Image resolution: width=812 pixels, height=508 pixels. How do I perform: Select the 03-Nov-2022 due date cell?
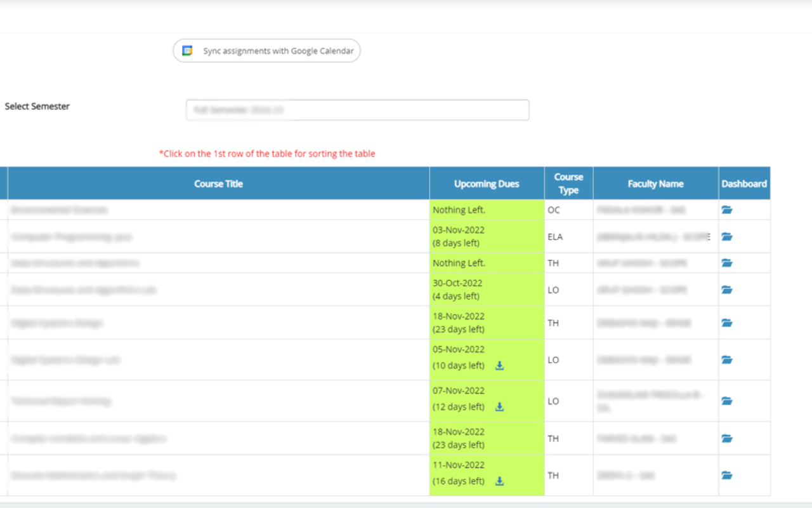pyautogui.click(x=487, y=236)
